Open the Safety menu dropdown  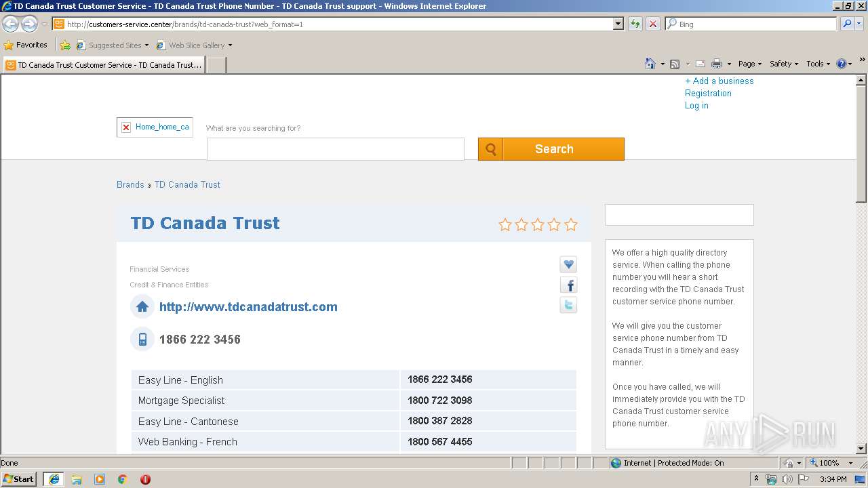coord(784,64)
